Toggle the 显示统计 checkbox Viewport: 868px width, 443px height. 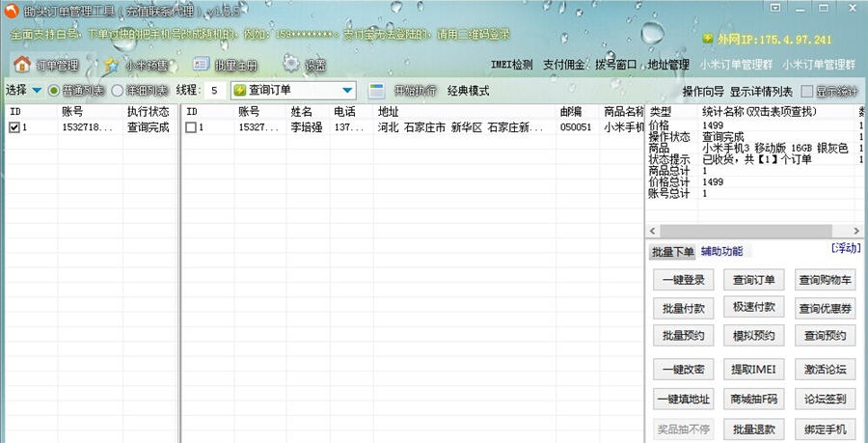point(807,92)
